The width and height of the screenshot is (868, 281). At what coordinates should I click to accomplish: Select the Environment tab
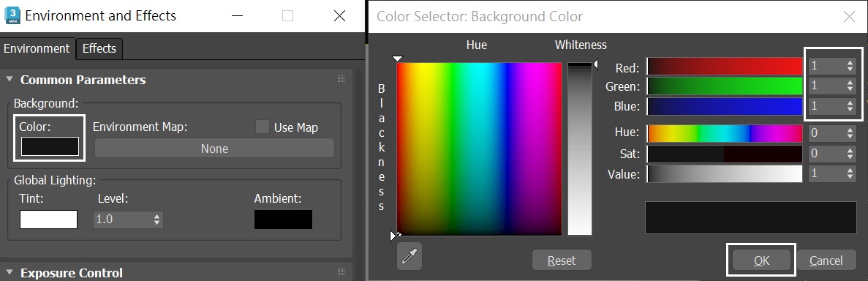coord(37,49)
